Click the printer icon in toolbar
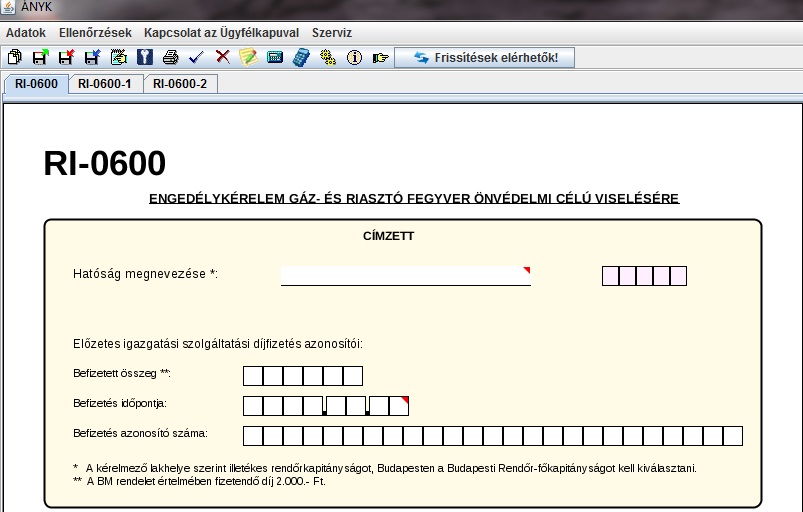This screenshot has width=803, height=512. pos(171,58)
